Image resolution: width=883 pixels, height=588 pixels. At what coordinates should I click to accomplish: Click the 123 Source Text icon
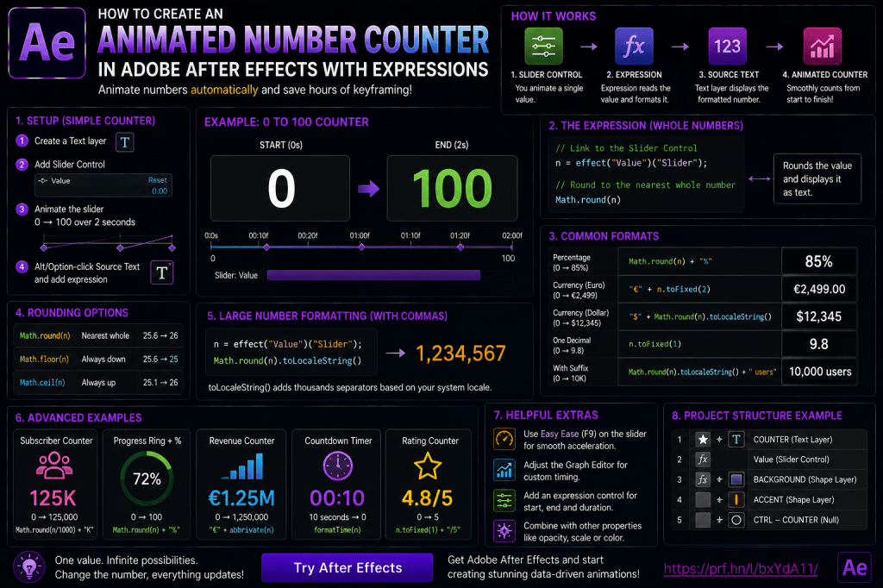point(727,47)
